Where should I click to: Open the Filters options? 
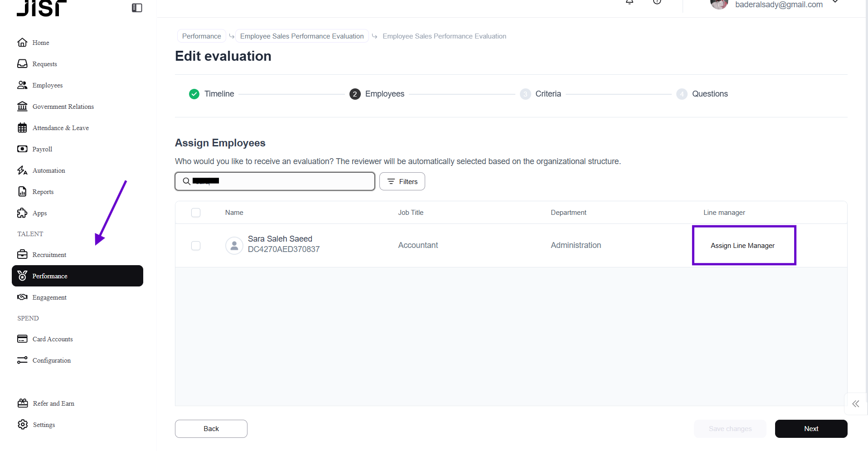tap(402, 181)
